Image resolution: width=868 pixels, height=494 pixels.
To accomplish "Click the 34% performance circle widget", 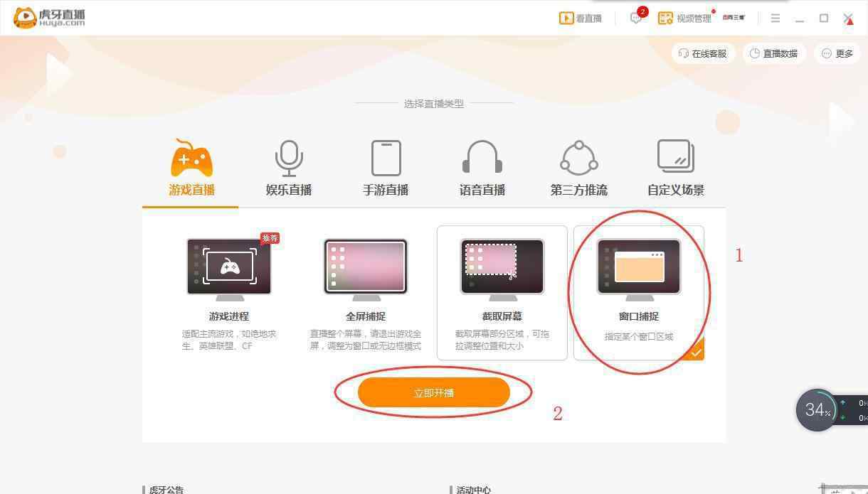I will (x=817, y=410).
